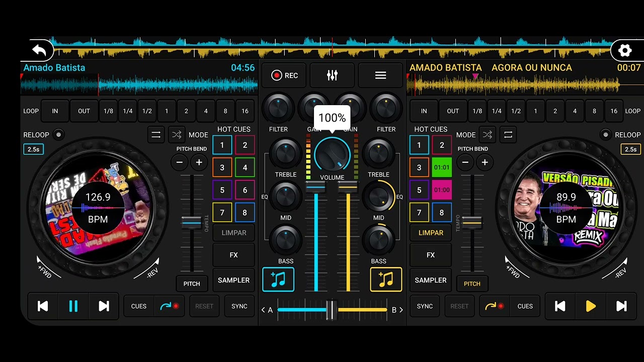Screen dimensions: 644x362
Task: Adjust the center VOLUME knob
Action: 332,155
